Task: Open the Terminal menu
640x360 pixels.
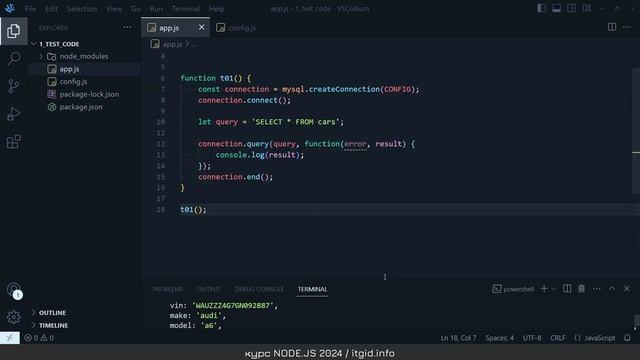Action: 186,9
